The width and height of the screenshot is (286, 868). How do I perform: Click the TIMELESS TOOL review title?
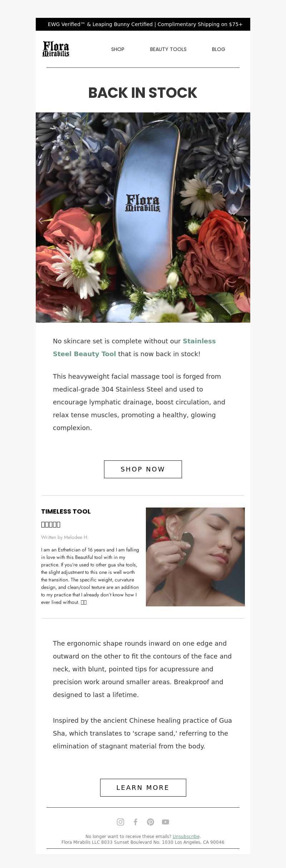pos(66,511)
